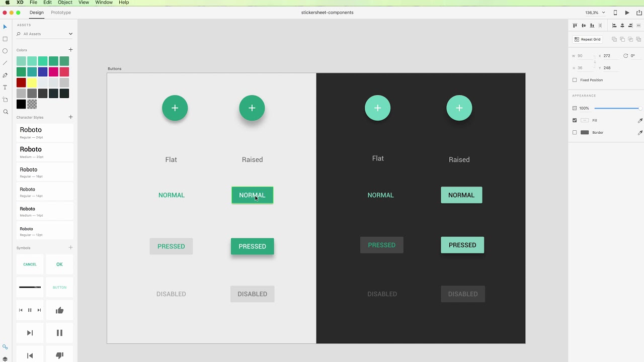This screenshot has width=644, height=362.
Task: Add a new color asset
Action: tap(70, 50)
